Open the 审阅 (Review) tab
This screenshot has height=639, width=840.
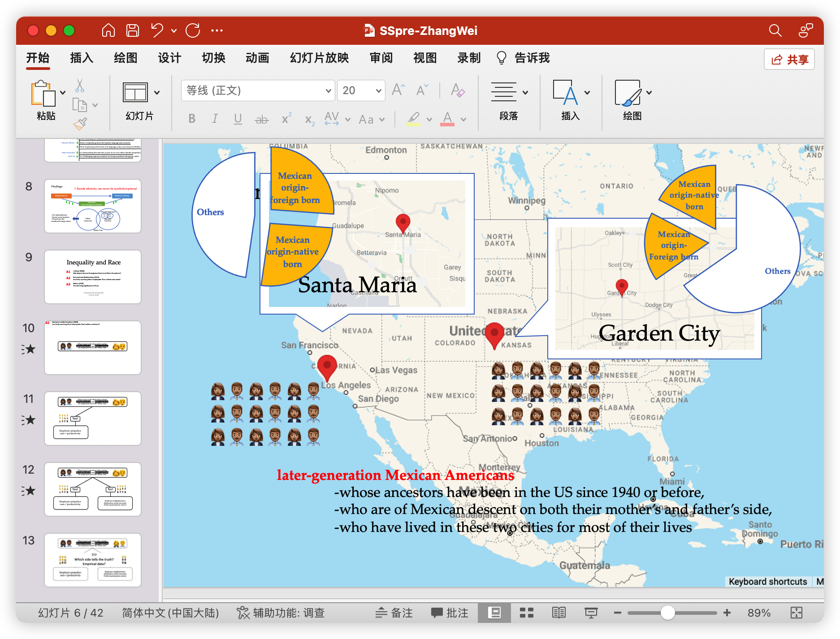coord(381,58)
